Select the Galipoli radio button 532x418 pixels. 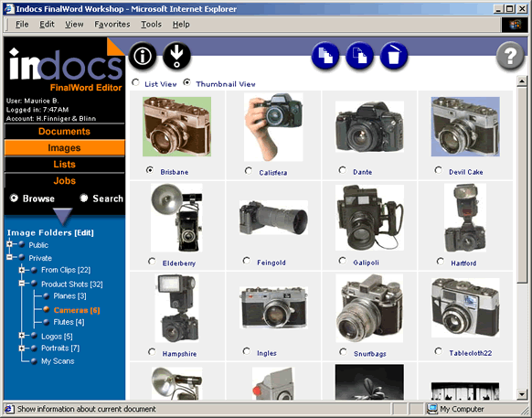343,261
